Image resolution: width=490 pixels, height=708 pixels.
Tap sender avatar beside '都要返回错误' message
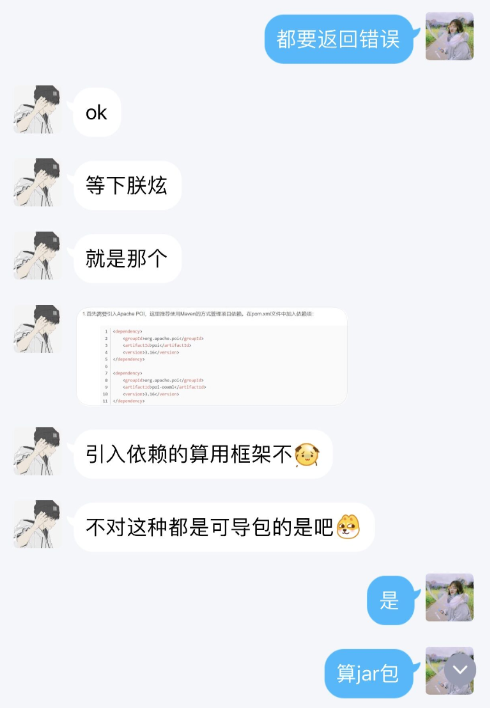point(450,36)
